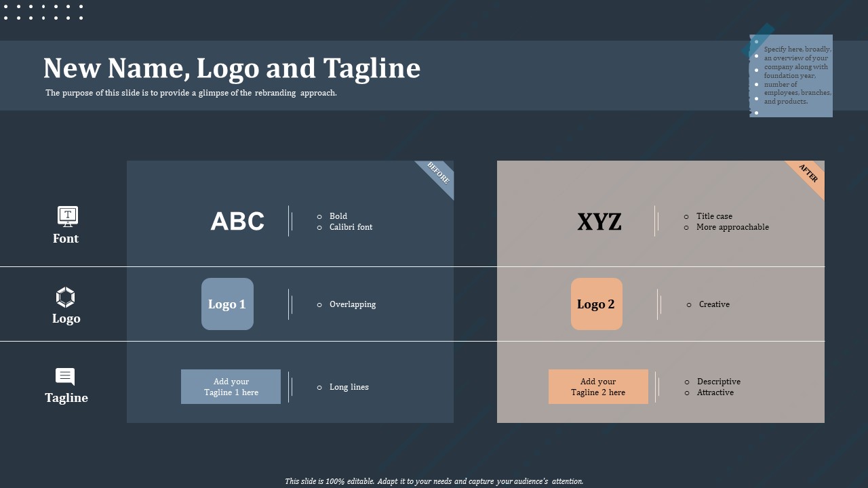This screenshot has height=488, width=868.
Task: Click the slide purpose subtitle
Action: [191, 93]
